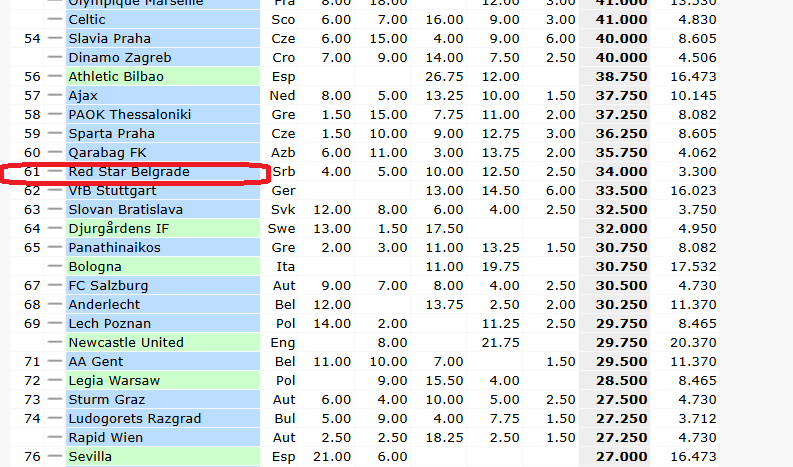Click rank number 63 for Slovan Bratislava
The image size is (793, 467).
point(32,209)
